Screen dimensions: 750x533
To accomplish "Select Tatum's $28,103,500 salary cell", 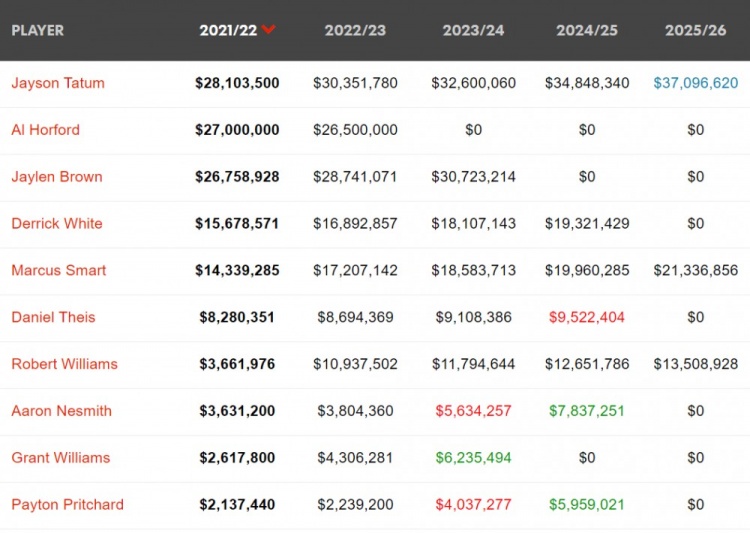I will (237, 83).
